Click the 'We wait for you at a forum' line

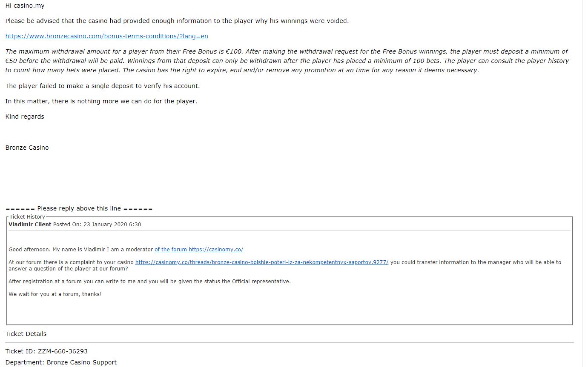point(55,294)
